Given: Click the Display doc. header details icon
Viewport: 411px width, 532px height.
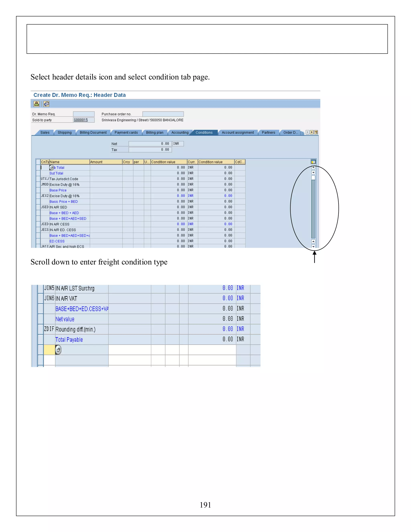Looking at the screenshot, I should (x=36, y=104).
